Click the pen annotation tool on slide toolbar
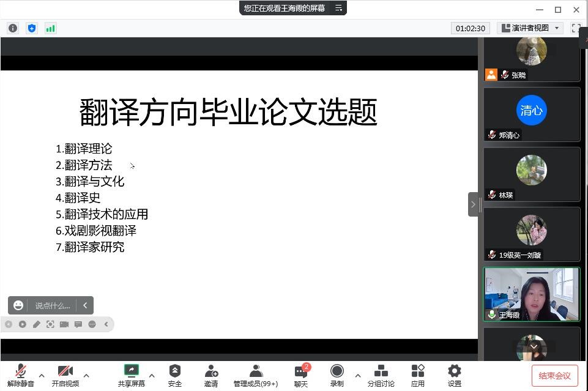The width and height of the screenshot is (588, 391). coord(36,324)
